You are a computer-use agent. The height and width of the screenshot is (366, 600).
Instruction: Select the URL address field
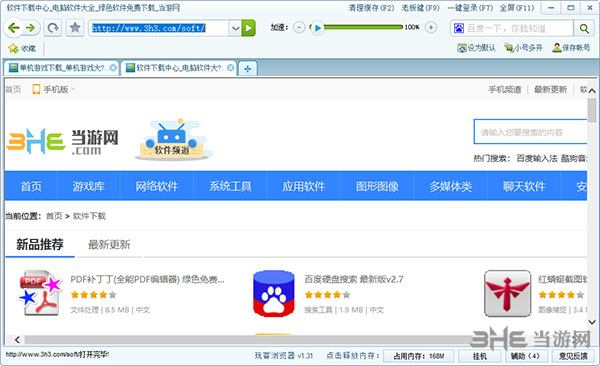pos(159,28)
